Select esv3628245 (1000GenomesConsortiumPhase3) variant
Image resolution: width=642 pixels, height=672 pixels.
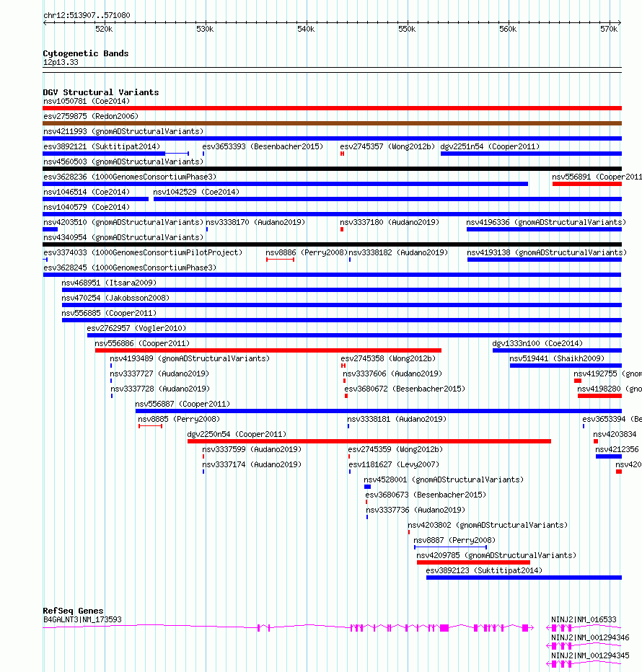(130, 268)
